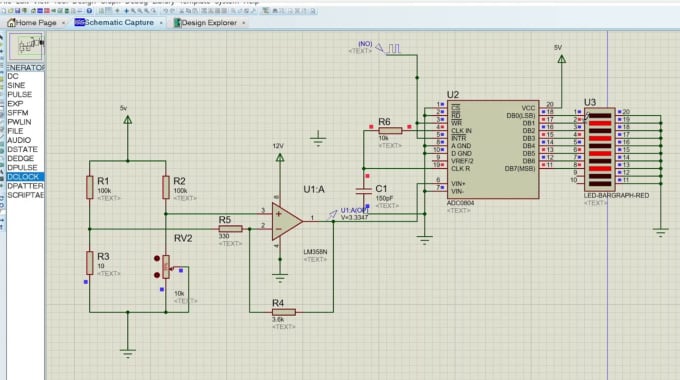This screenshot has width=680, height=380.
Task: Close the Schematic Capture tab
Action: (x=161, y=23)
